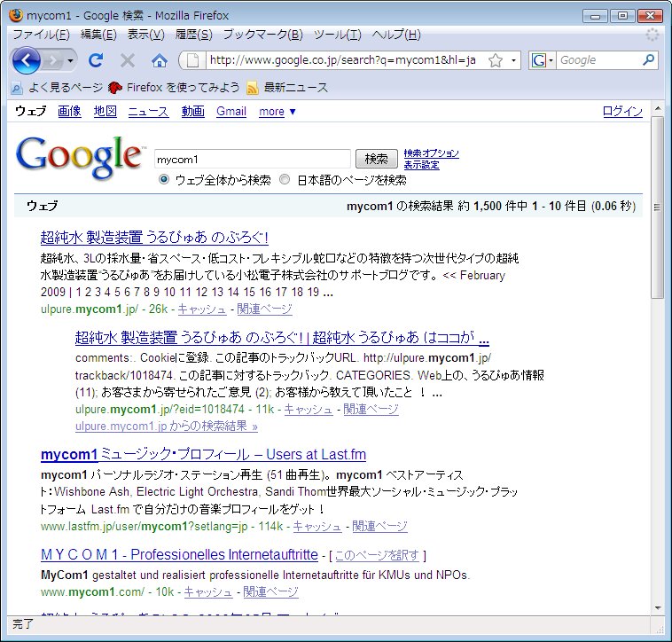Click the 動画 link in Google navigation

(x=193, y=112)
